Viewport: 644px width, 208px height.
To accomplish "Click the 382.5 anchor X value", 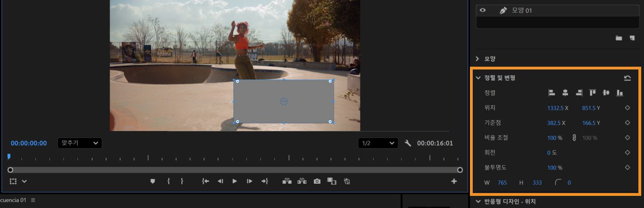I will [x=554, y=123].
